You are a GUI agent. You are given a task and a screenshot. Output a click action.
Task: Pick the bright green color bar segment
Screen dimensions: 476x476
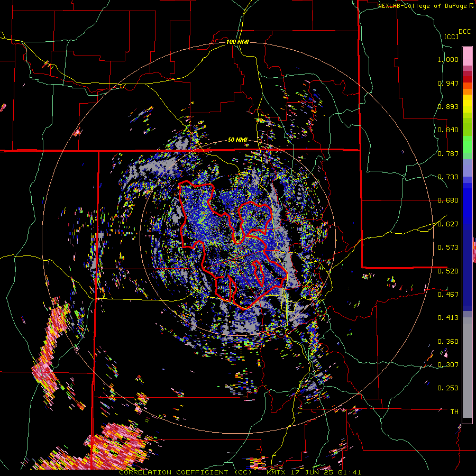point(467,144)
